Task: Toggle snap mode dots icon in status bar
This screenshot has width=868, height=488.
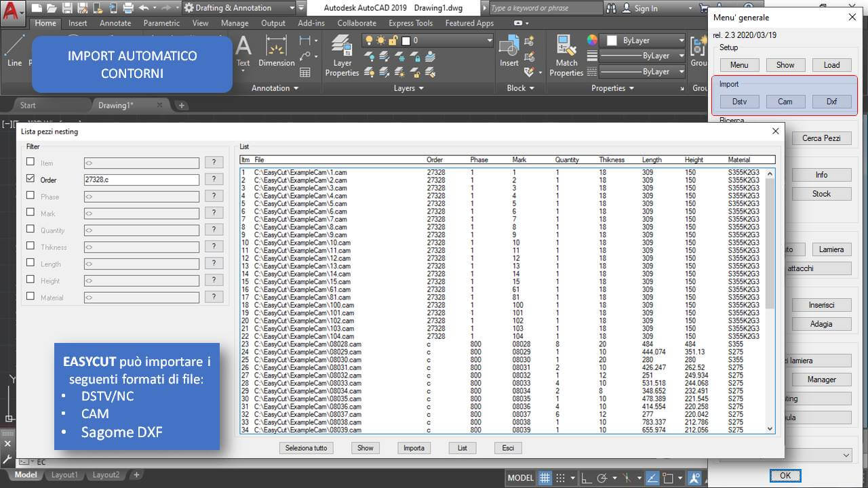Action: click(x=560, y=478)
